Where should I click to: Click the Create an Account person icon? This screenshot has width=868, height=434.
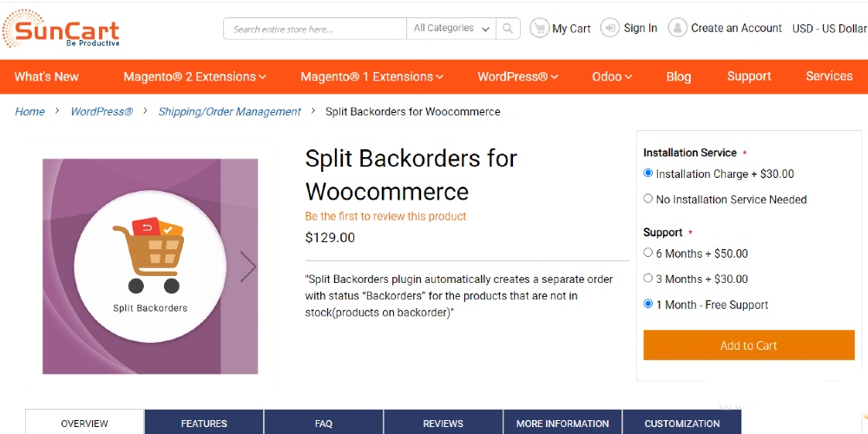(x=678, y=28)
